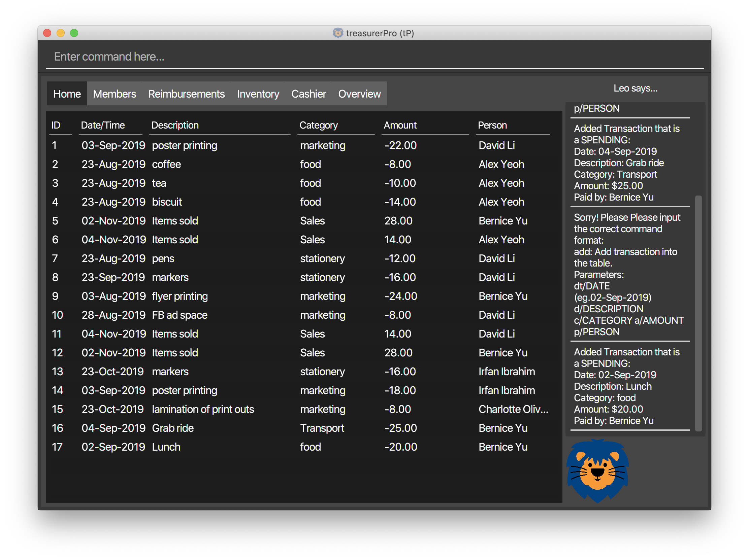Minimize window using yellow button
The image size is (749, 560).
(61, 33)
